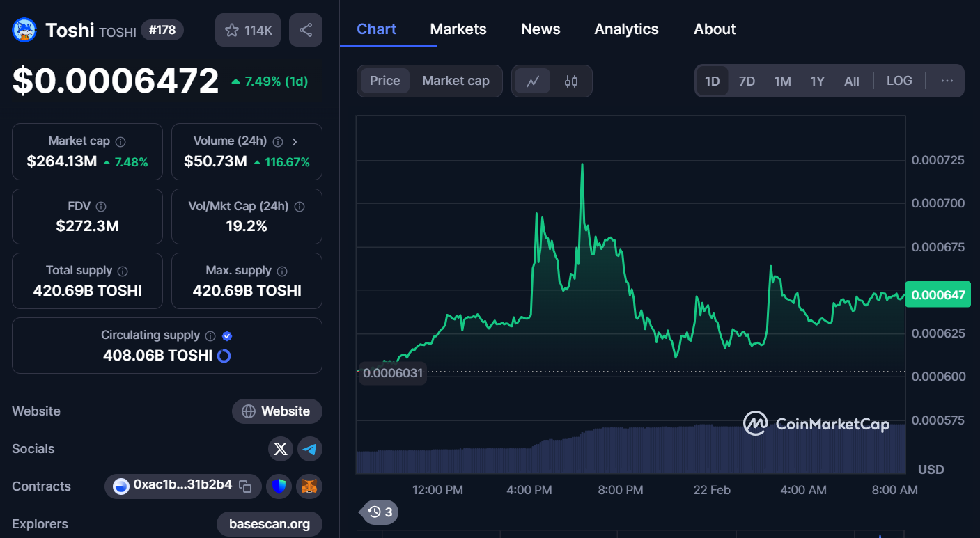Select the 1M time range
Viewport: 980px width, 538px height.
[x=782, y=81]
